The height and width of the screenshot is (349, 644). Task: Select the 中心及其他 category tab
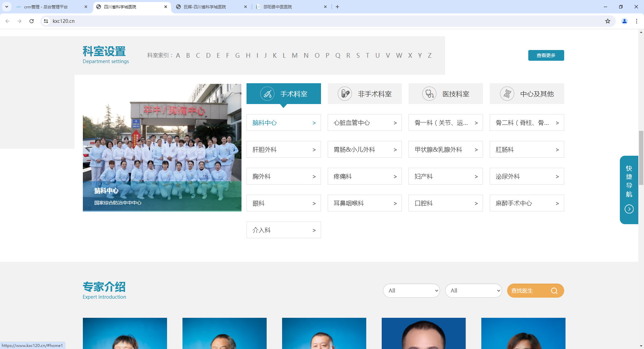tap(527, 94)
